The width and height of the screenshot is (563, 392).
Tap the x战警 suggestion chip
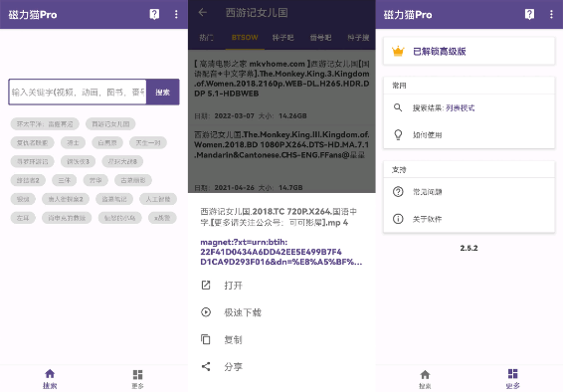[x=162, y=218]
